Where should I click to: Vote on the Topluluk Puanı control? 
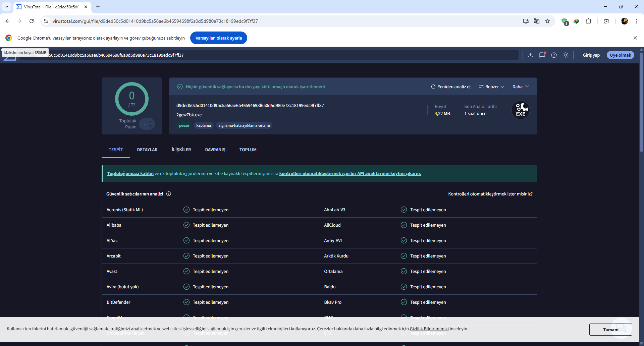(147, 124)
